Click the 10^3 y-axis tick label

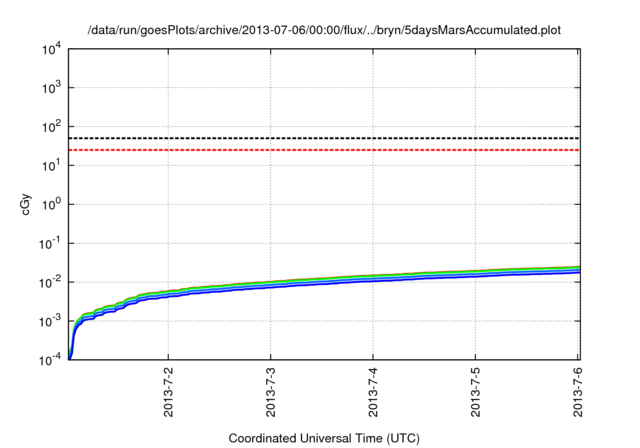(x=51, y=88)
